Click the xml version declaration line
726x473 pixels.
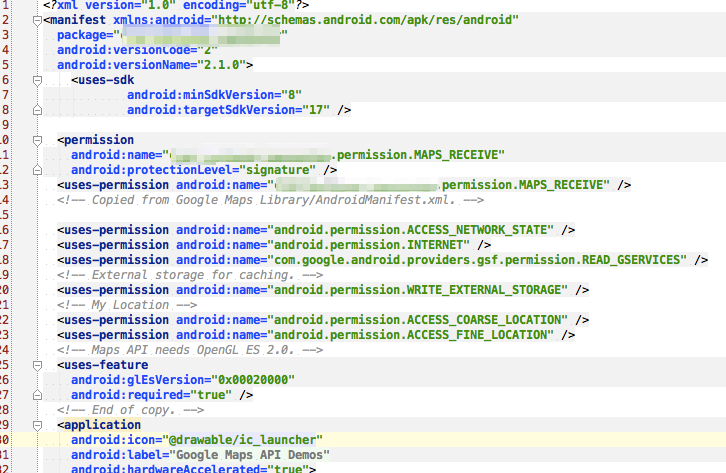(x=176, y=6)
